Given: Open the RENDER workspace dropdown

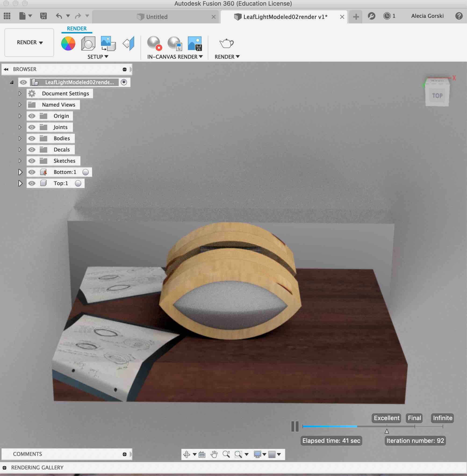Looking at the screenshot, I should (x=29, y=43).
